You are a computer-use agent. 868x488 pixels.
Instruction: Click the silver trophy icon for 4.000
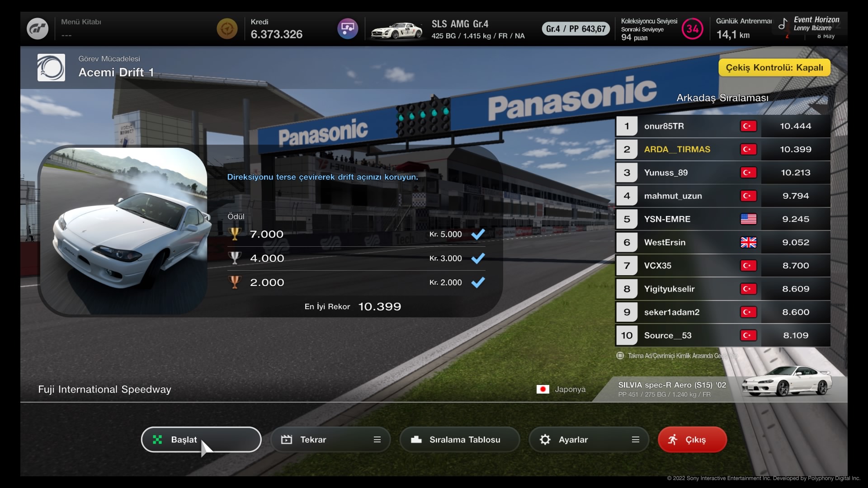[x=235, y=258]
